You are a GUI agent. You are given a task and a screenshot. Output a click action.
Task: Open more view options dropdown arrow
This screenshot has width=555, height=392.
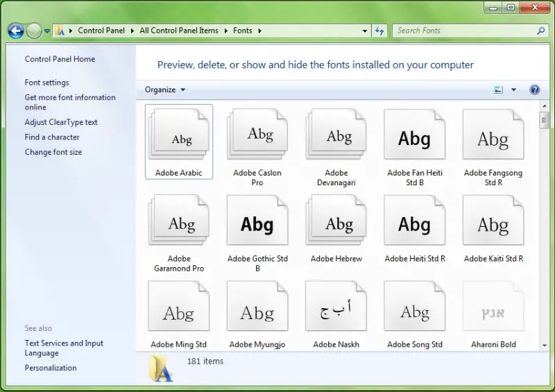click(513, 90)
